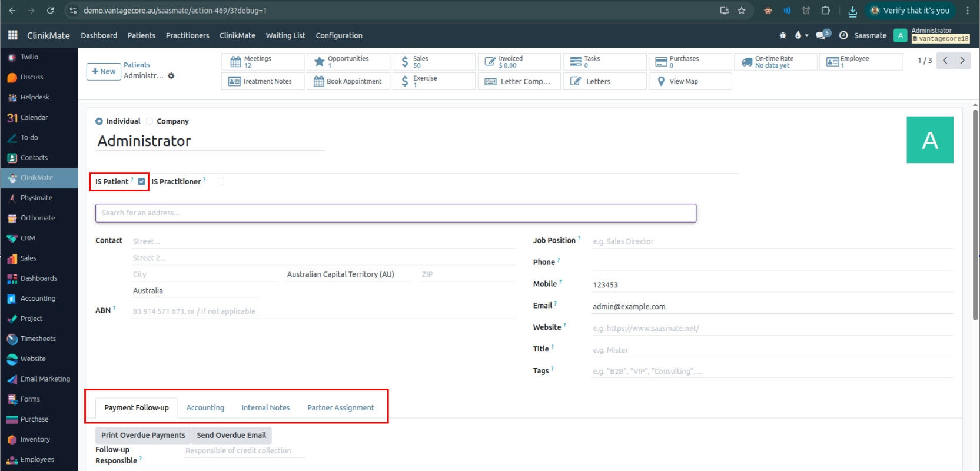Open the apps grid menu icon
Viewport: 980px width, 471px height.
12,35
